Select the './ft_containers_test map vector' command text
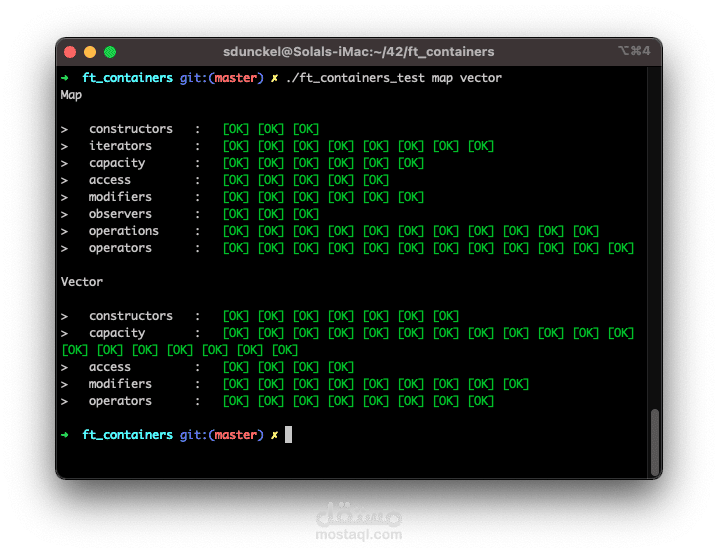 394,78
